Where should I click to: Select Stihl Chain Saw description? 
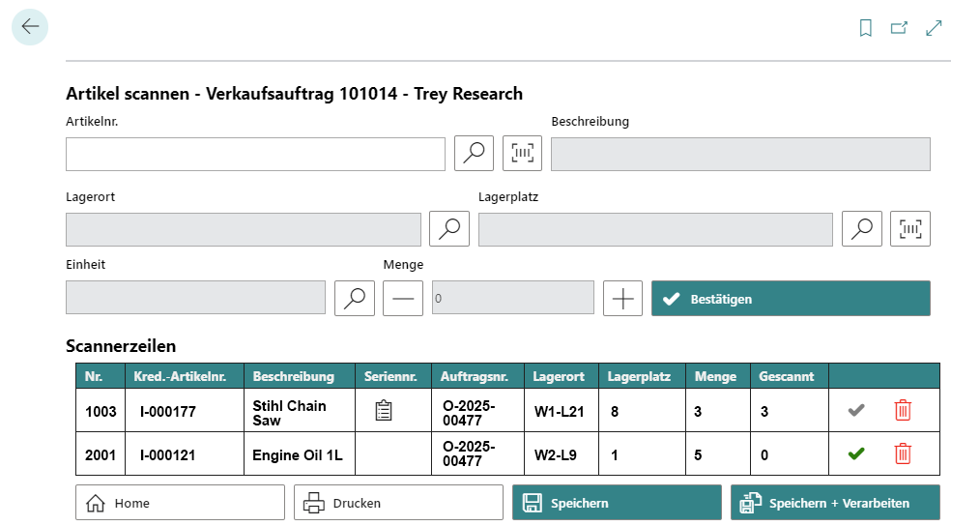(x=300, y=411)
